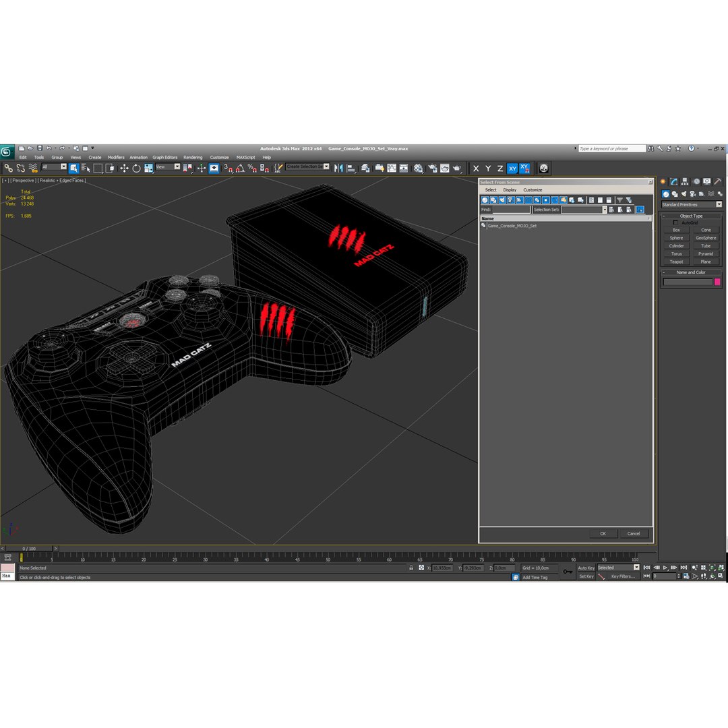
Task: Click Cancel in Select From Scene dialog
Action: click(634, 533)
